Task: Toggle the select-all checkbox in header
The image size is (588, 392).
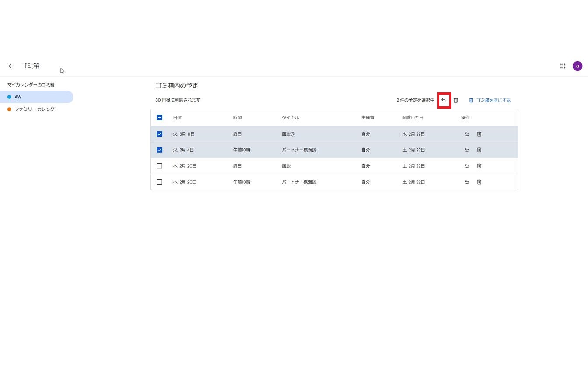Action: [x=159, y=118]
